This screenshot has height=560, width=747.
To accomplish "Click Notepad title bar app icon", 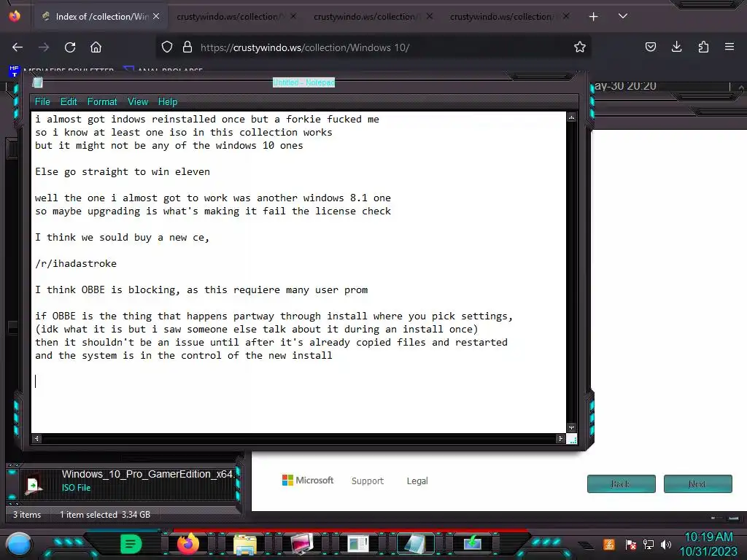I will (x=38, y=83).
